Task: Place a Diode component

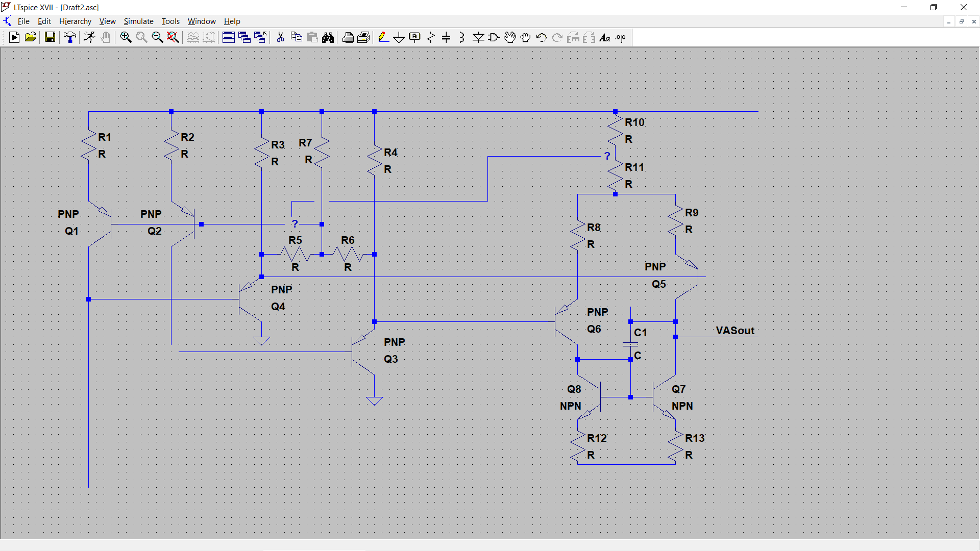Action: pyautogui.click(x=478, y=37)
